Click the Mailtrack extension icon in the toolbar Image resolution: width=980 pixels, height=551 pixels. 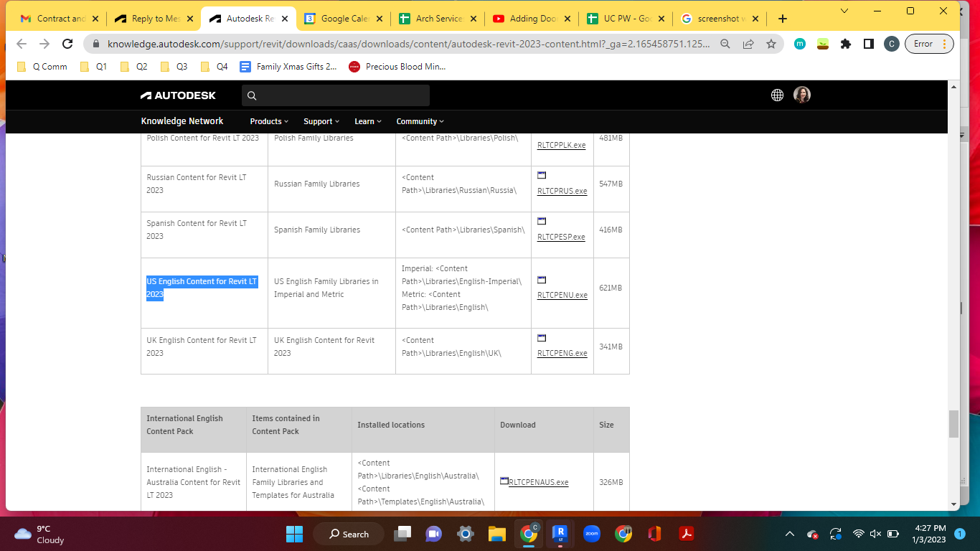(799, 44)
